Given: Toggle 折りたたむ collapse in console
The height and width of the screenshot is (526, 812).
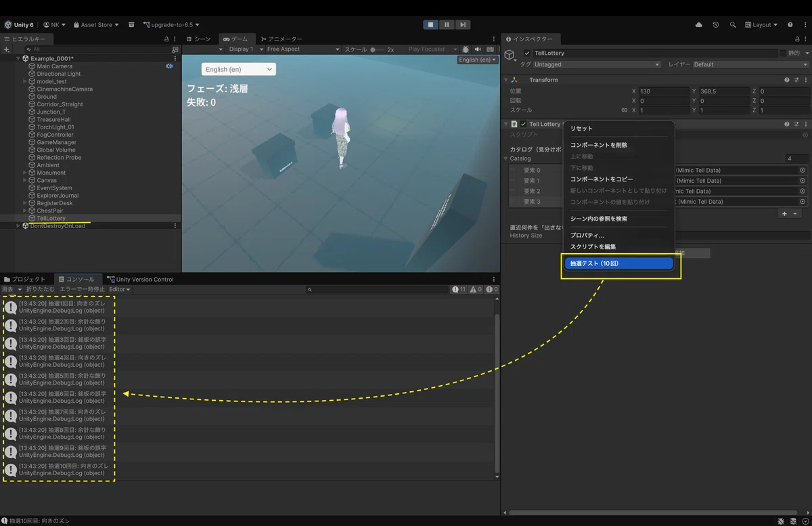Looking at the screenshot, I should click(39, 289).
